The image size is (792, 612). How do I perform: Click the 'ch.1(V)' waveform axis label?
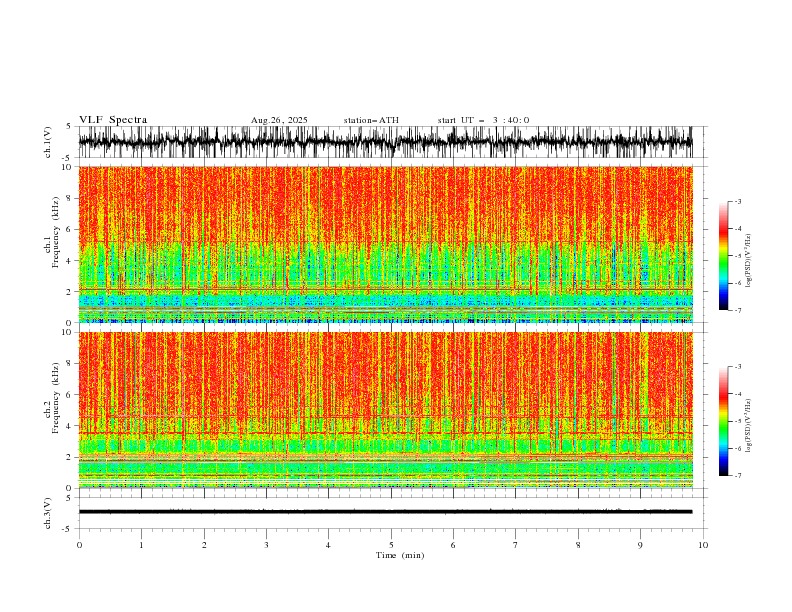click(48, 142)
